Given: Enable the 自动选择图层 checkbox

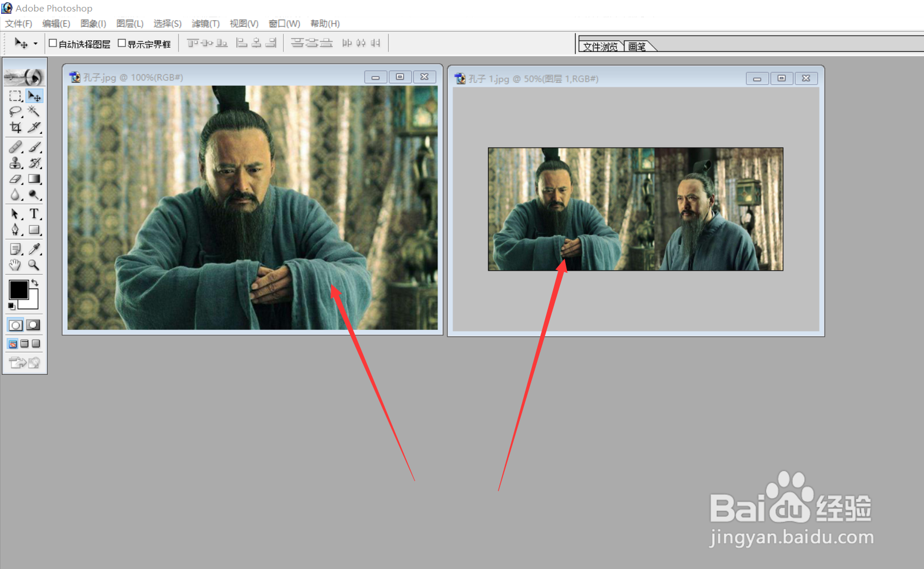Looking at the screenshot, I should pyautogui.click(x=53, y=43).
